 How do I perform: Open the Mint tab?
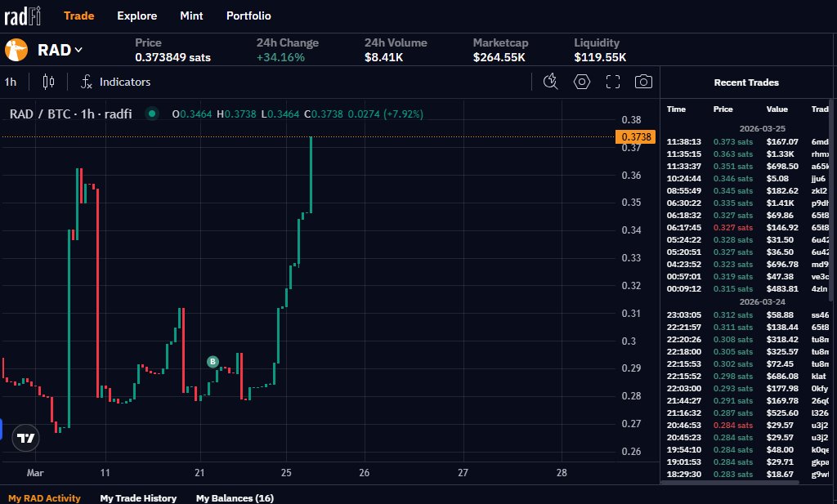coord(191,16)
